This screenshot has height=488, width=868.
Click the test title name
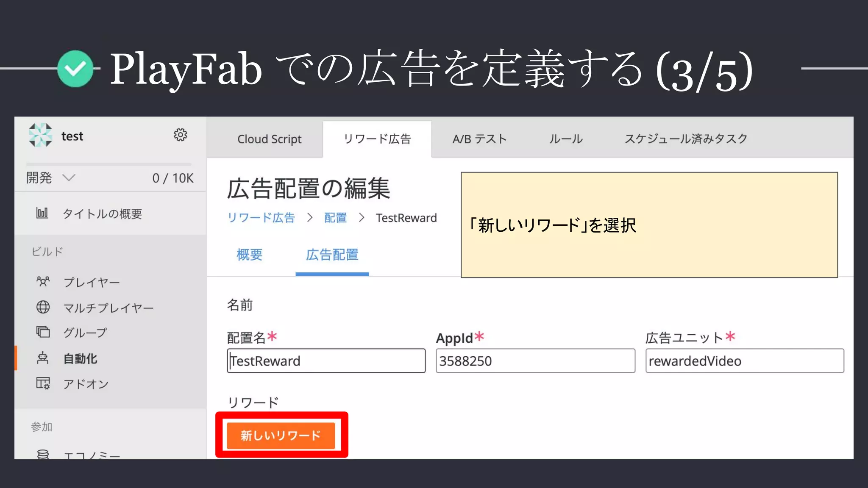[72, 136]
